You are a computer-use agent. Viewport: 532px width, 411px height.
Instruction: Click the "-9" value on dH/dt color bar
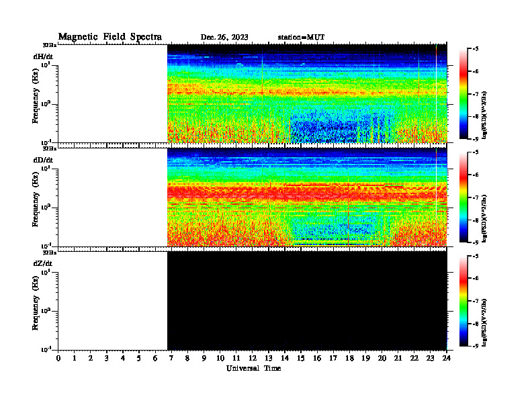point(476,139)
